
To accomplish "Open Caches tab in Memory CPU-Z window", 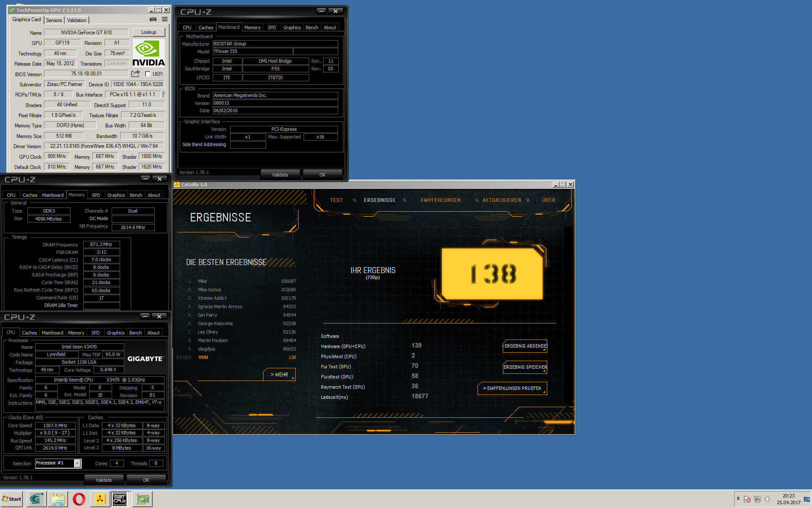I will pos(30,195).
